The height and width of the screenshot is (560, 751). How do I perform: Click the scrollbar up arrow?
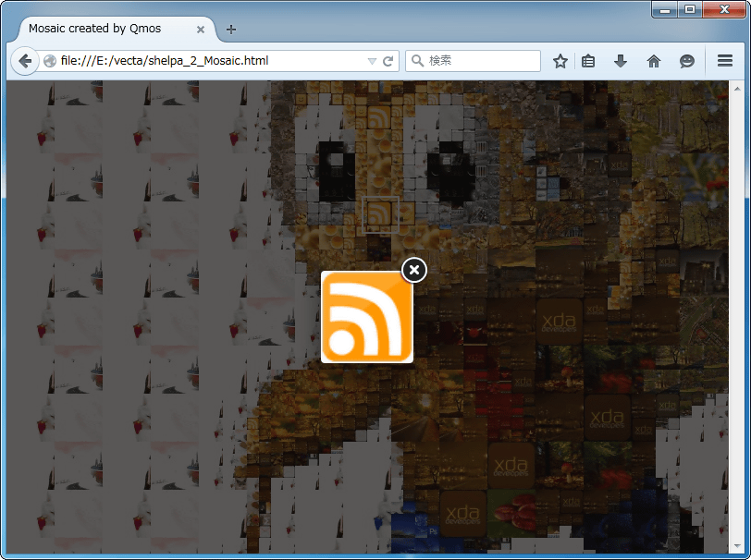pyautogui.click(x=738, y=88)
